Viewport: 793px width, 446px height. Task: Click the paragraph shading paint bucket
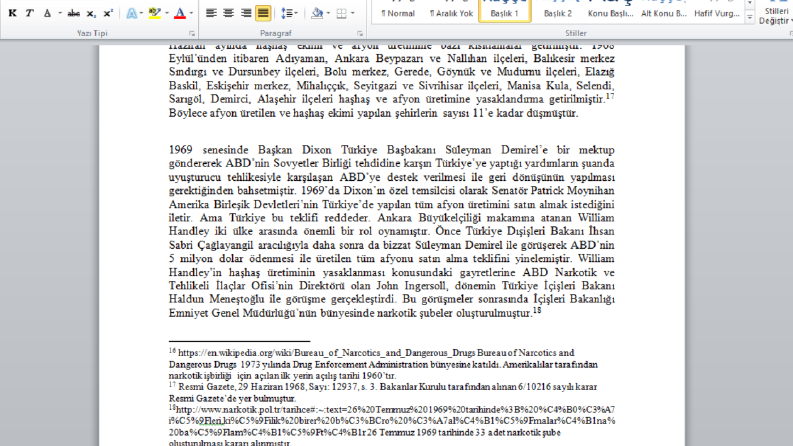pyautogui.click(x=317, y=13)
